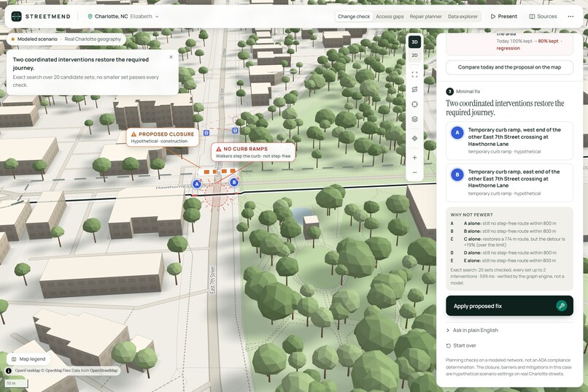
Task: Click Apply proposed fix button
Action: [x=509, y=306]
